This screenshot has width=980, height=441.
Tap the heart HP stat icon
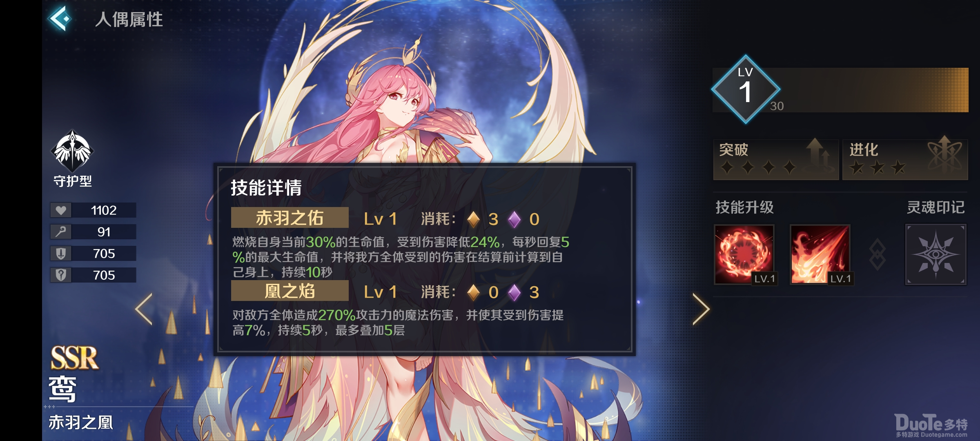pyautogui.click(x=61, y=210)
